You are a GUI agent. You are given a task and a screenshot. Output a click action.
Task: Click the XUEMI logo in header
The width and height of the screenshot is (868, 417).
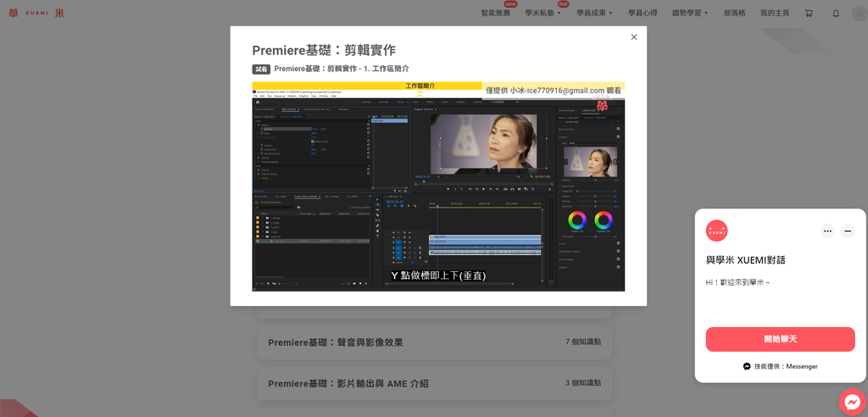[36, 13]
